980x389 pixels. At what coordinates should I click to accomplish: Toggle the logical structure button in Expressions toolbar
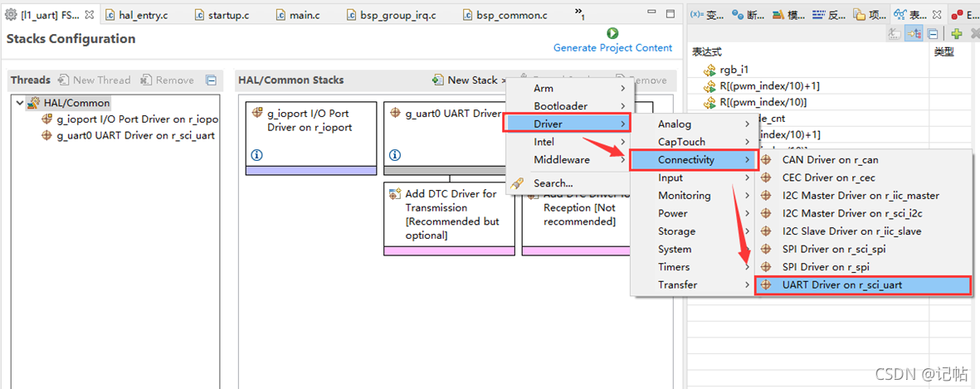[913, 34]
